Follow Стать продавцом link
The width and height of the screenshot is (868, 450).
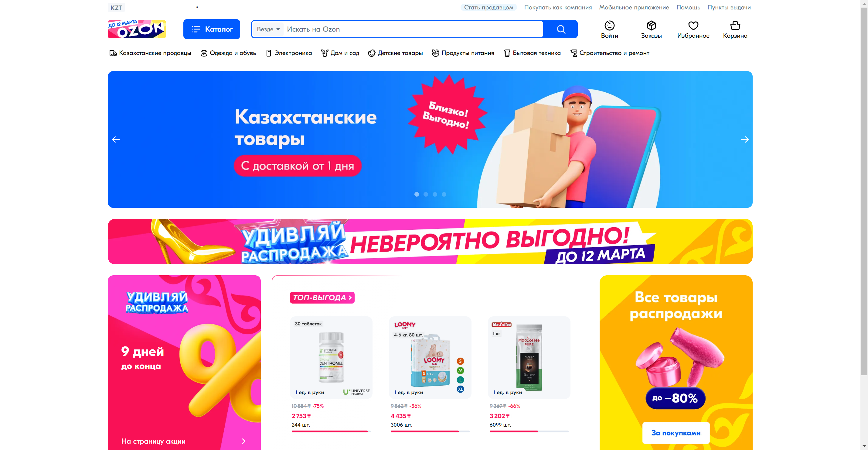click(x=488, y=7)
